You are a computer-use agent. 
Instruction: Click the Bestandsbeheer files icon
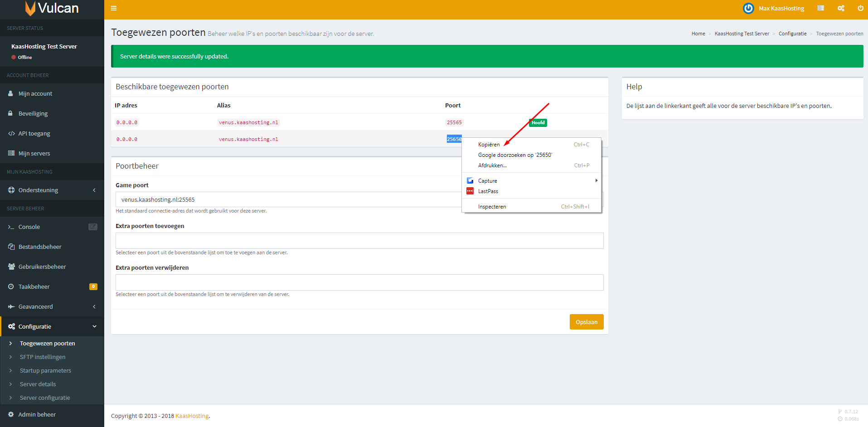tap(11, 247)
